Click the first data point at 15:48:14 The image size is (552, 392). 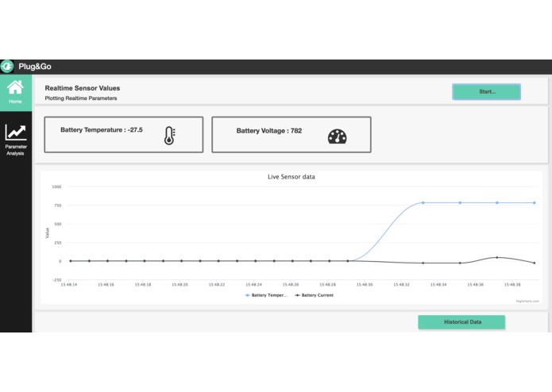coord(71,261)
